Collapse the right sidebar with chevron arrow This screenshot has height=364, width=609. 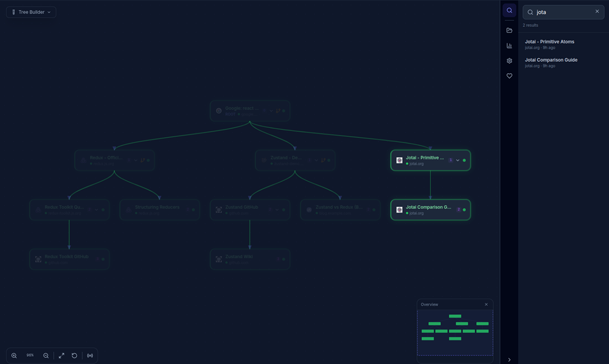509,360
